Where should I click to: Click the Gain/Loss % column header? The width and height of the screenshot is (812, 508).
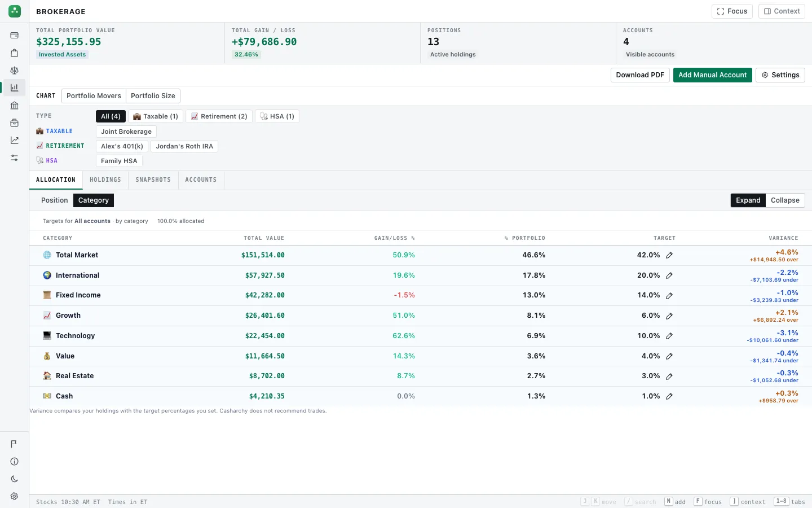(x=394, y=238)
